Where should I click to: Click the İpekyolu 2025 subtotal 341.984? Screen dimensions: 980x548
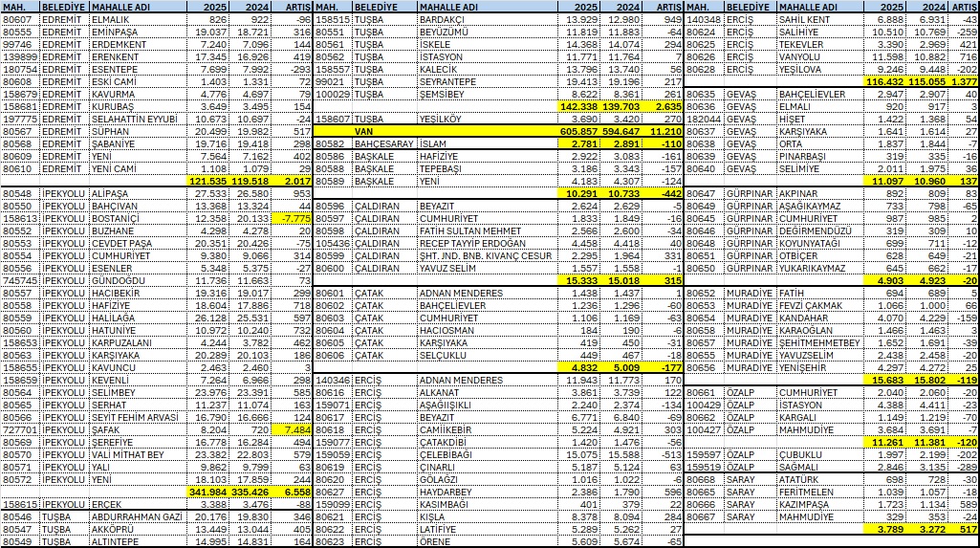point(208,491)
